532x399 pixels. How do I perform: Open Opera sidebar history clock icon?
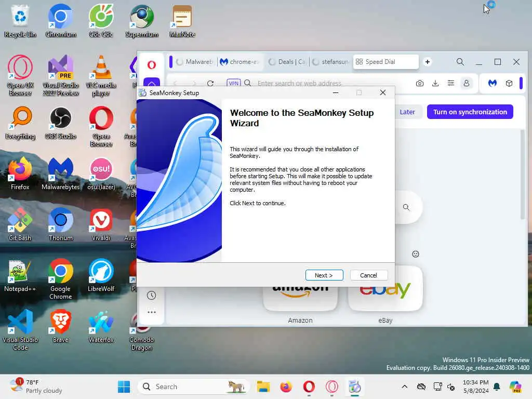[x=151, y=295]
